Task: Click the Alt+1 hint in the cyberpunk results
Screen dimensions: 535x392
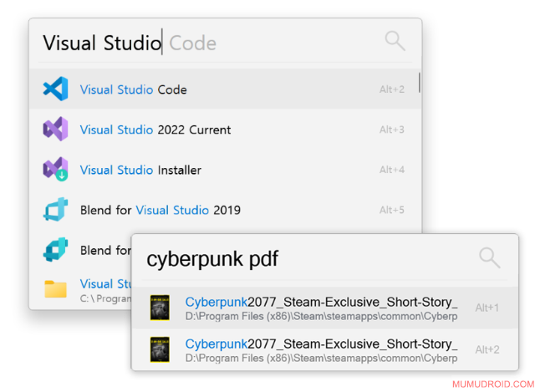Action: click(487, 308)
